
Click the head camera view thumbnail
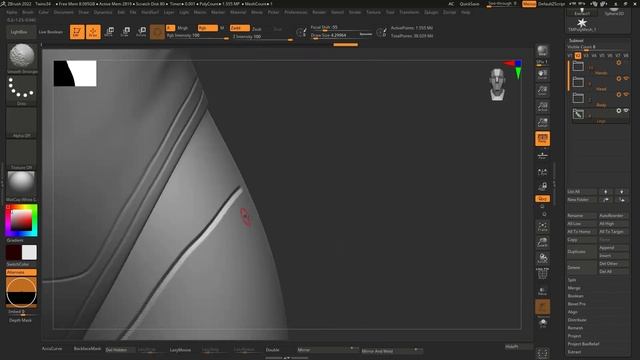[497, 84]
